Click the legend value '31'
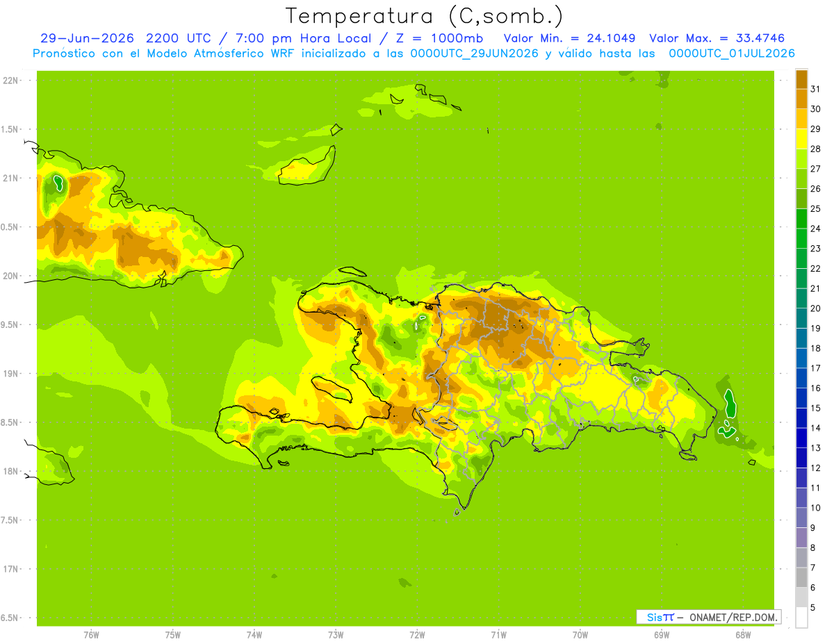This screenshot has width=834, height=644. (x=815, y=89)
